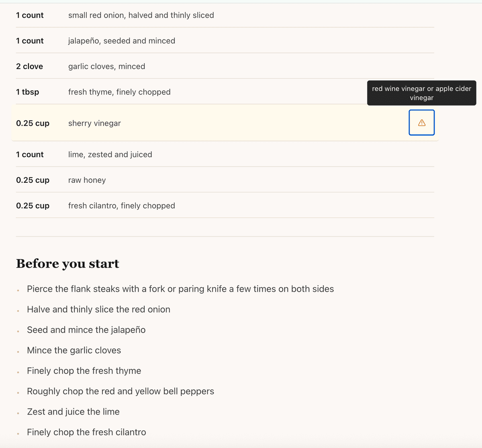
Task: Click 'Halve and thinly slice the red onion'
Action: pos(98,309)
